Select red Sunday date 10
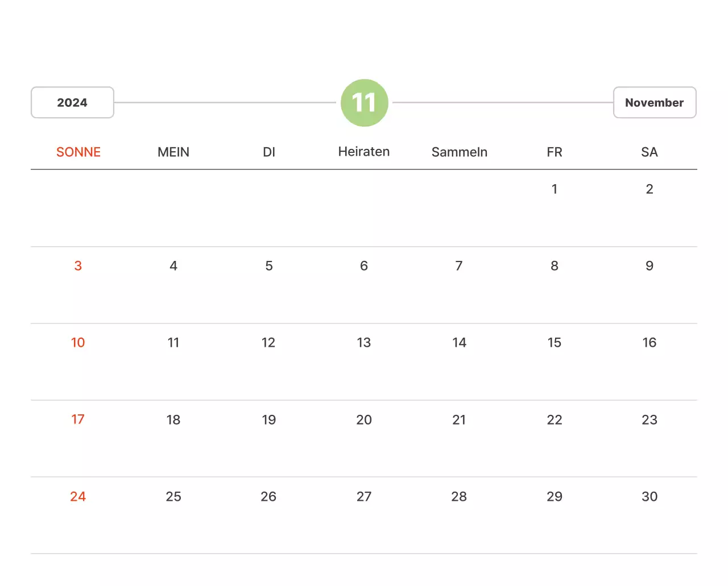Screen dimensions: 728x586 78,343
